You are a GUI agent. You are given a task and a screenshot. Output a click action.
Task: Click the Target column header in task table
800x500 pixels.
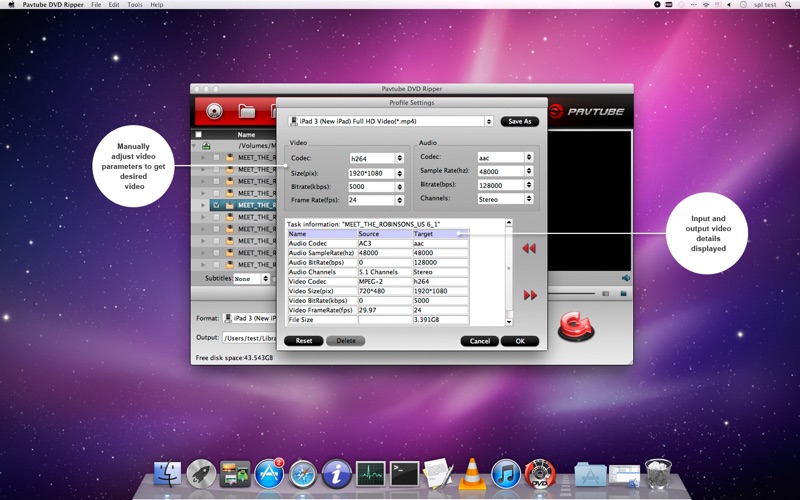pos(440,234)
